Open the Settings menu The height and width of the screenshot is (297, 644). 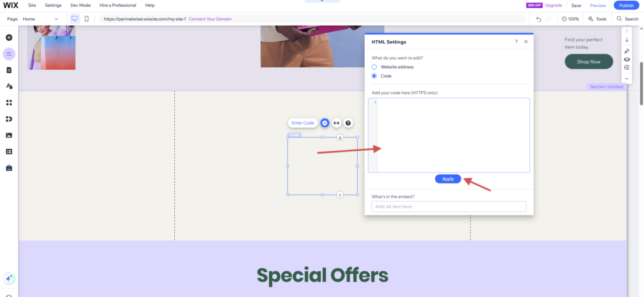tap(53, 5)
